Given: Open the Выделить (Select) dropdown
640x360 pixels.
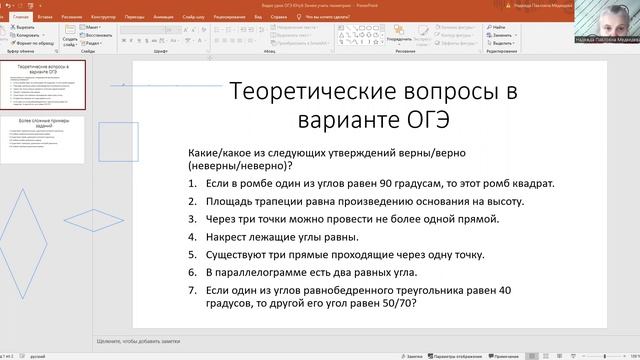Looking at the screenshot, I should pos(501,43).
